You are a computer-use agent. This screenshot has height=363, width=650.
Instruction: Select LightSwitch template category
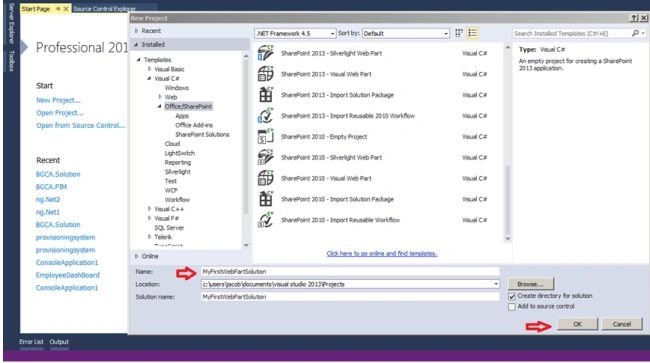tap(179, 153)
